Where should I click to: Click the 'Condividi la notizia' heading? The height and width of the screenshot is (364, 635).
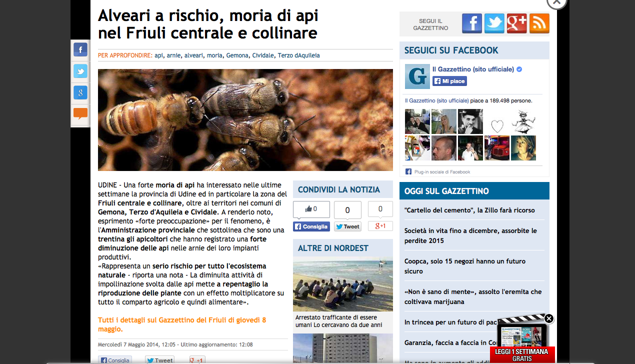[x=343, y=189]
